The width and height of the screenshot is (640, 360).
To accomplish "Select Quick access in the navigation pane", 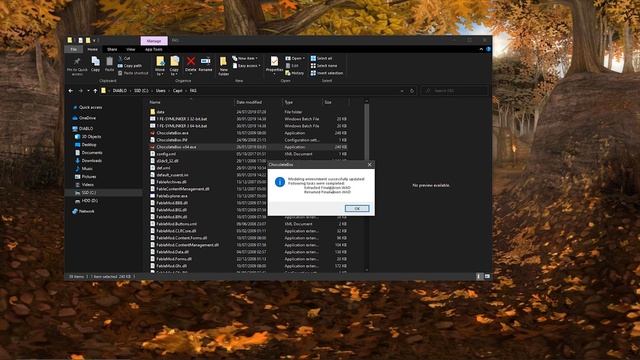I will pos(90,107).
